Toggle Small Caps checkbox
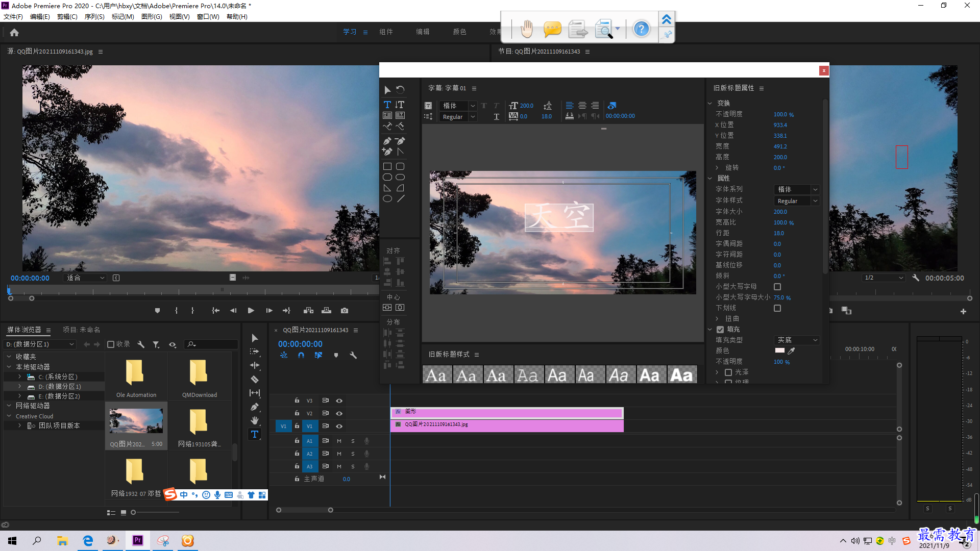 pyautogui.click(x=777, y=287)
